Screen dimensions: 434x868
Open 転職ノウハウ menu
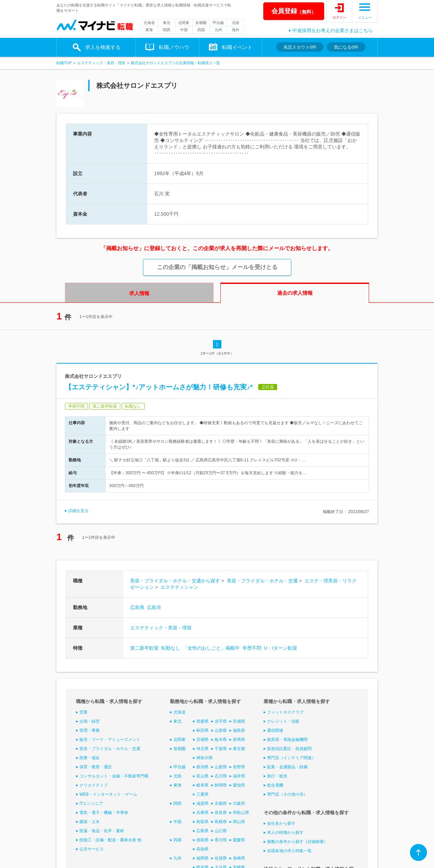pyautogui.click(x=167, y=47)
